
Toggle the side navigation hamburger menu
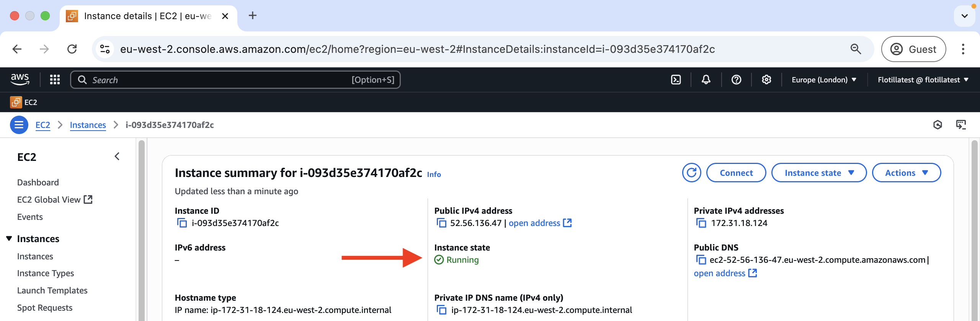tap(19, 125)
